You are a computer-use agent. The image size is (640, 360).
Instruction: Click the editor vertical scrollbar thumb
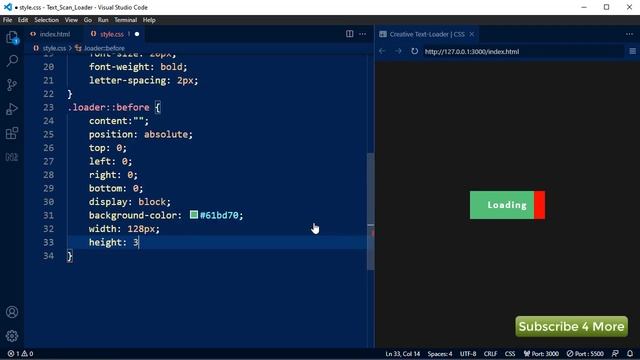point(371,211)
